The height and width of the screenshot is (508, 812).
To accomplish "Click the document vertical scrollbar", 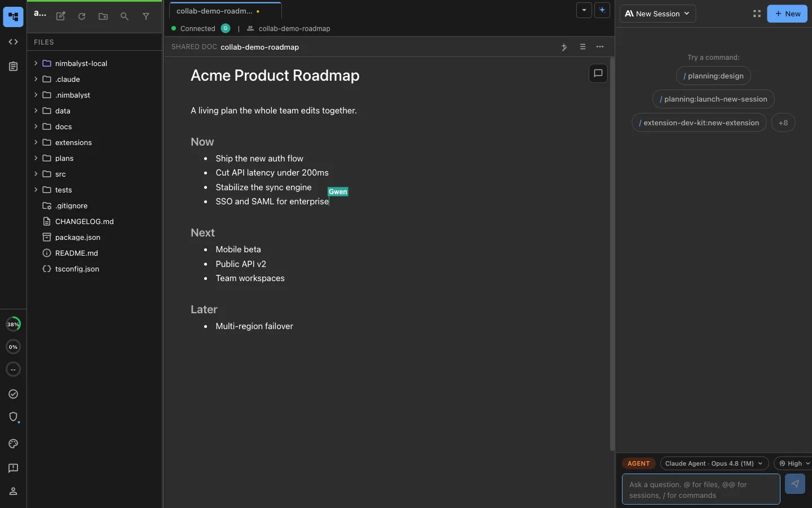I will pyautogui.click(x=612, y=254).
